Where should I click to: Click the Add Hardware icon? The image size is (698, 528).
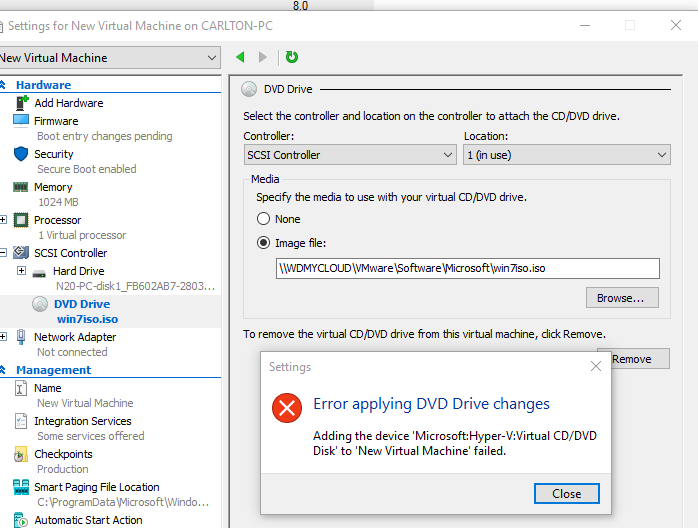click(x=21, y=103)
